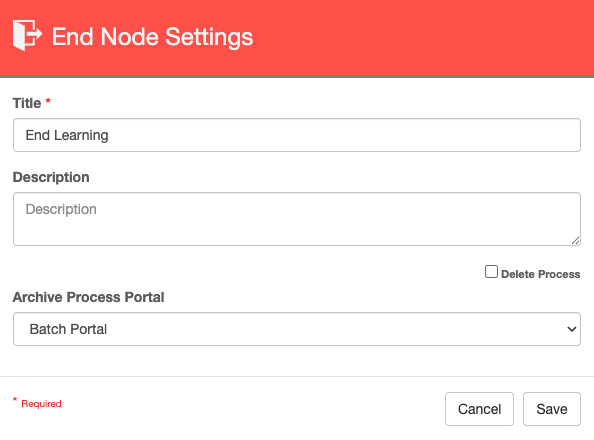Focus the Title field containing End Learning
Viewport: 594px width, 440px height.
[297, 135]
